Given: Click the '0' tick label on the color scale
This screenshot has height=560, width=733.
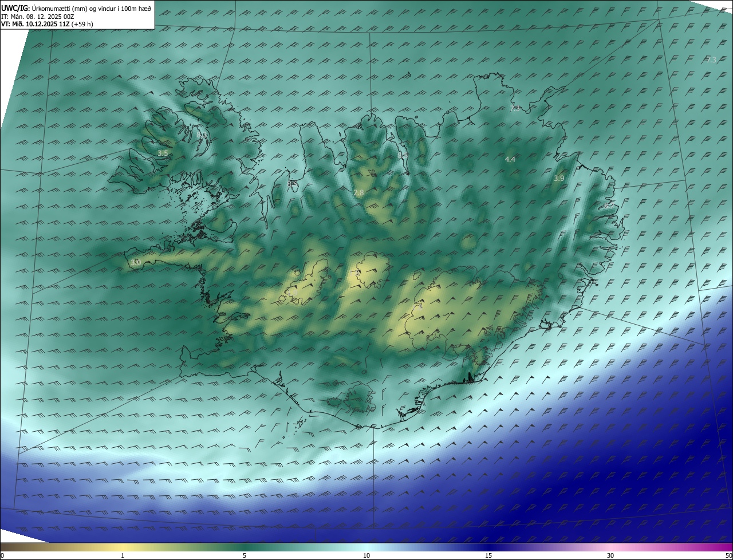Looking at the screenshot, I should (2, 555).
